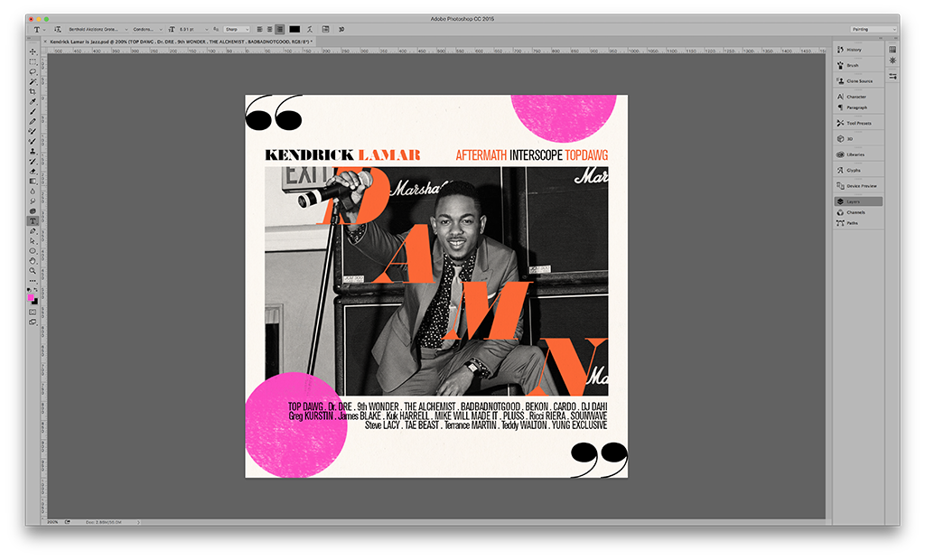Left align the text

coord(259,29)
